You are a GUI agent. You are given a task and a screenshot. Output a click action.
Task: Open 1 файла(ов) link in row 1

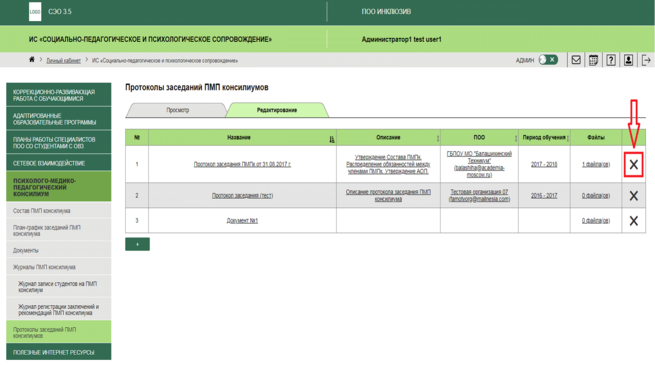596,165
